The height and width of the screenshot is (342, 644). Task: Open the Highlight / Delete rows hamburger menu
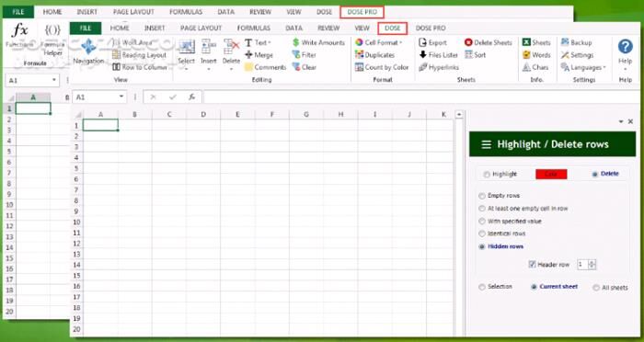pos(487,144)
